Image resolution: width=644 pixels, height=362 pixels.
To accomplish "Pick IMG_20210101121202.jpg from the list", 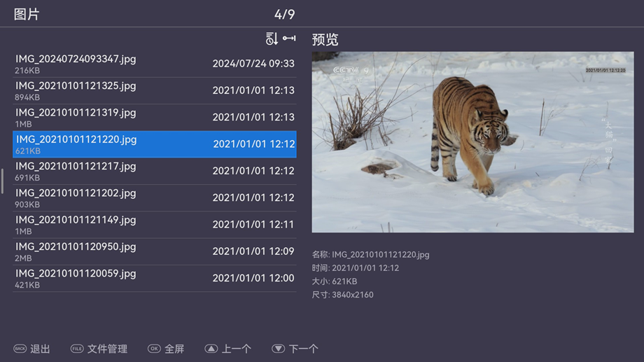I will click(x=154, y=198).
